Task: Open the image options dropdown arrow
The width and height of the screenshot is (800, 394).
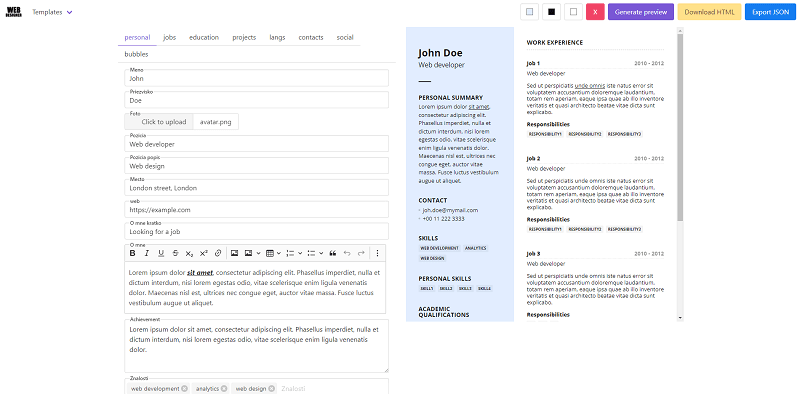Action: click(x=259, y=253)
